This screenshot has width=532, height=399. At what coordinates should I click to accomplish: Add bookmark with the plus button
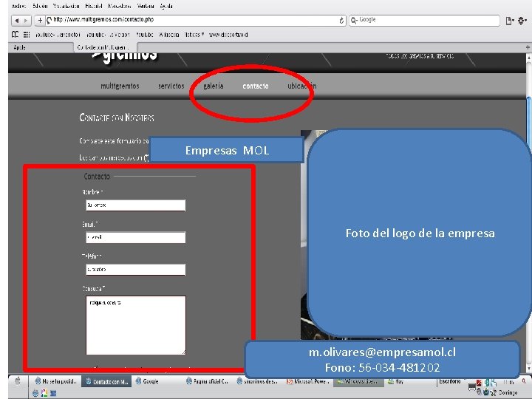point(40,21)
